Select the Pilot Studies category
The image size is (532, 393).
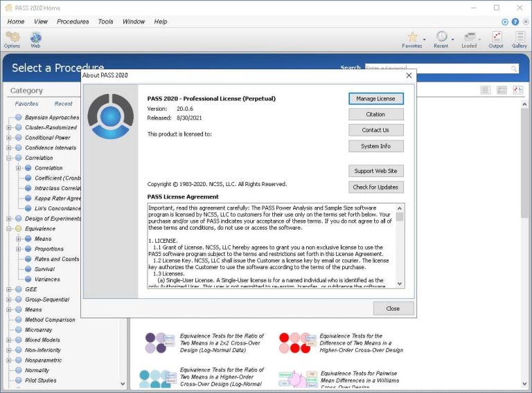coord(40,381)
